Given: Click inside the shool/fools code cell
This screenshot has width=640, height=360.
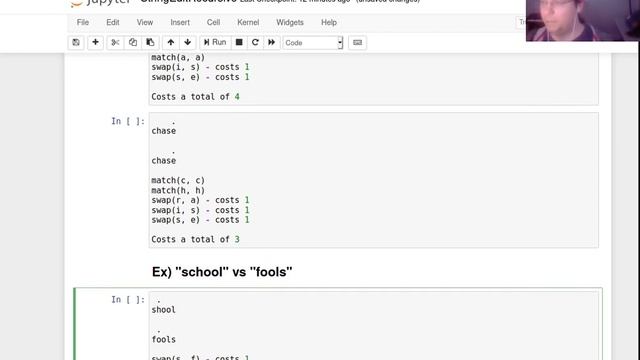Looking at the screenshot, I should 373,326.
